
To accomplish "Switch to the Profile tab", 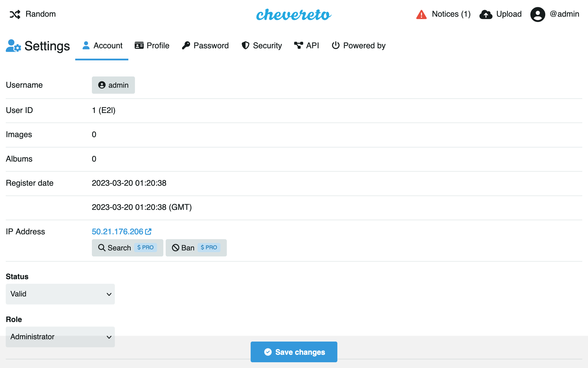I will point(152,46).
